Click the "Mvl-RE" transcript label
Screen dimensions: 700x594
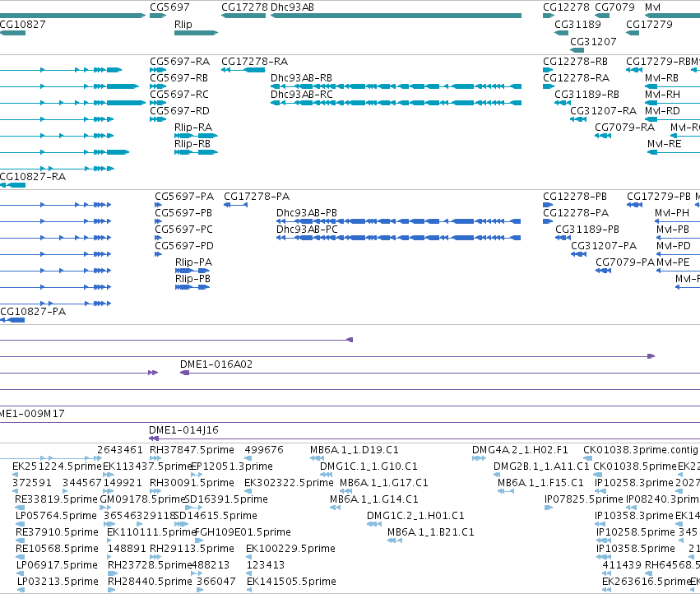[x=665, y=144]
